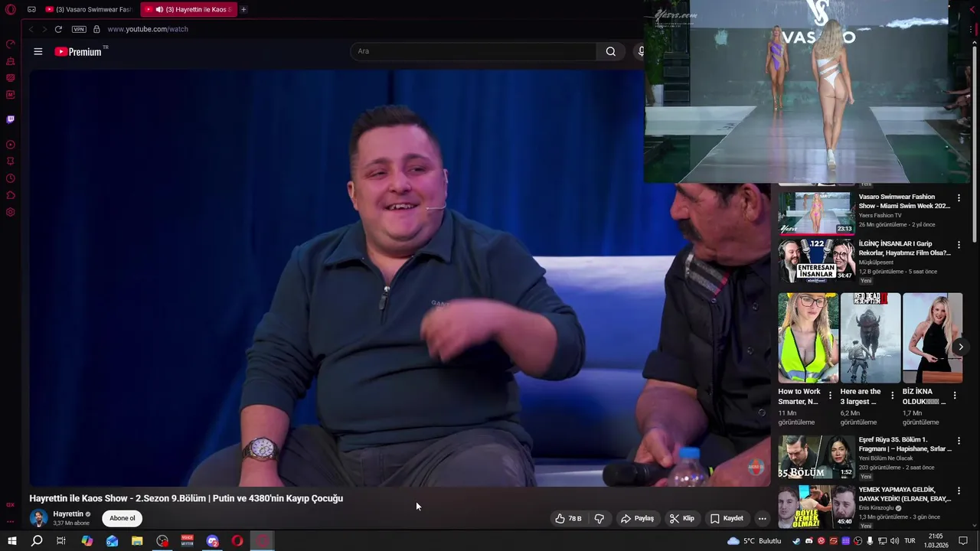Show next Shorts with right chevron
The image size is (980, 551).
click(960, 347)
